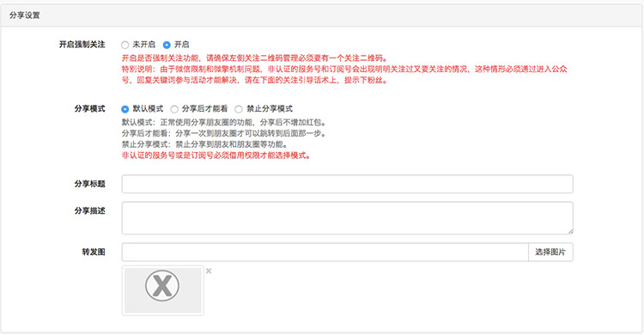Click the red 开启是否强制关注功能 hint

[x=255, y=58]
